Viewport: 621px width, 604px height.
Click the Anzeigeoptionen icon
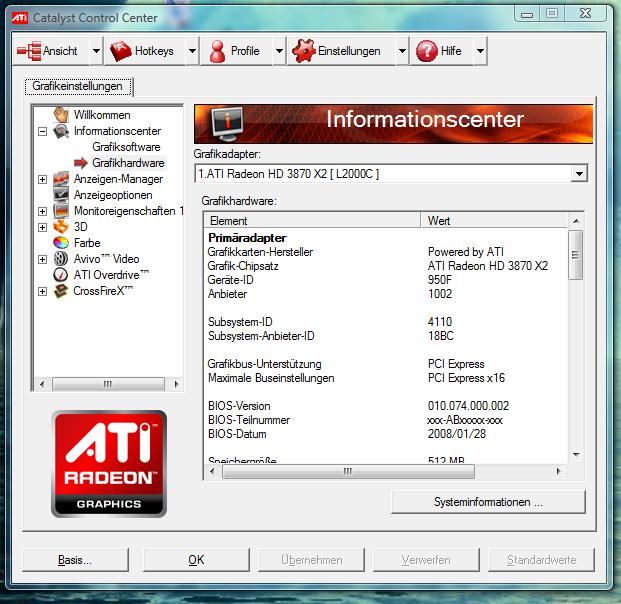pos(61,195)
